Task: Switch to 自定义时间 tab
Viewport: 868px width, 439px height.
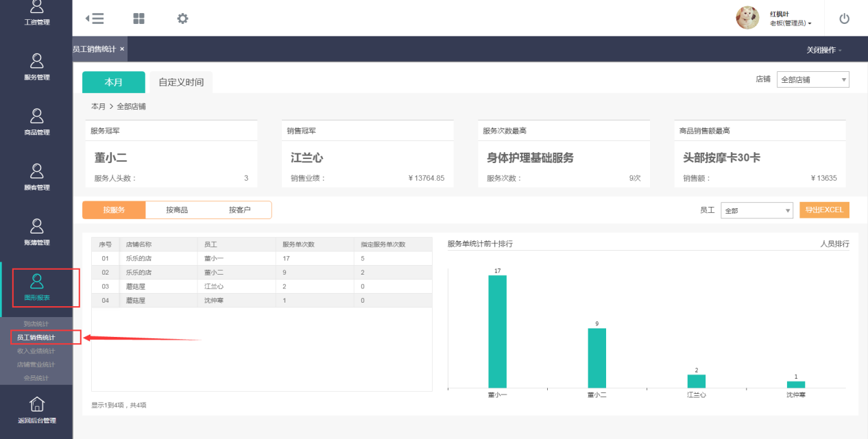Action: [x=181, y=82]
